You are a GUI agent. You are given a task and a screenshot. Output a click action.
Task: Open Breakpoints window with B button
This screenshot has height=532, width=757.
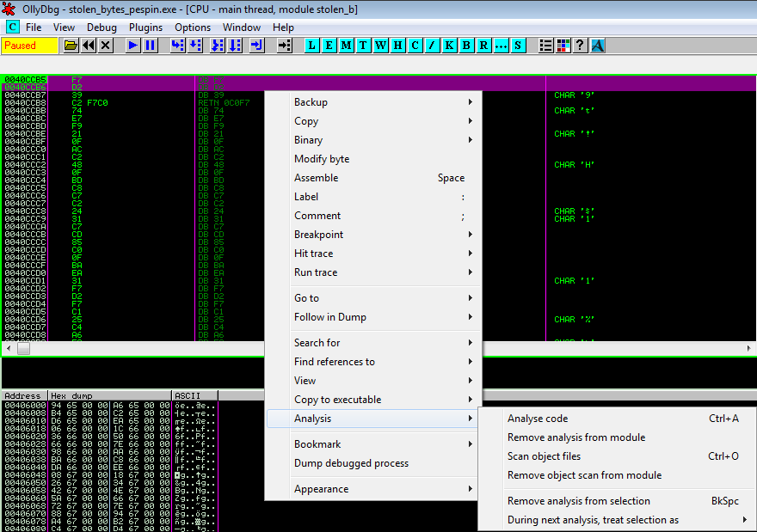tap(466, 46)
